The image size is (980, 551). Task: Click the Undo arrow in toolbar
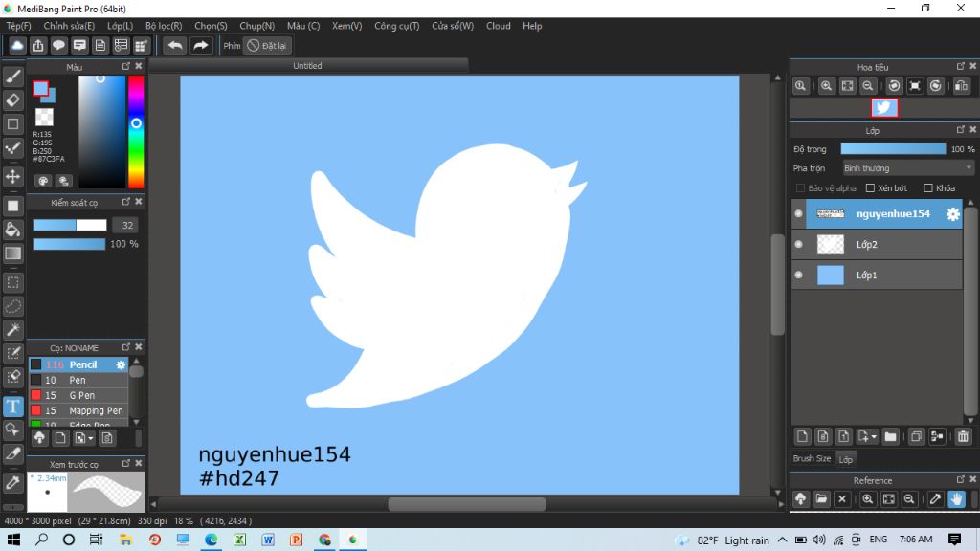click(x=175, y=46)
